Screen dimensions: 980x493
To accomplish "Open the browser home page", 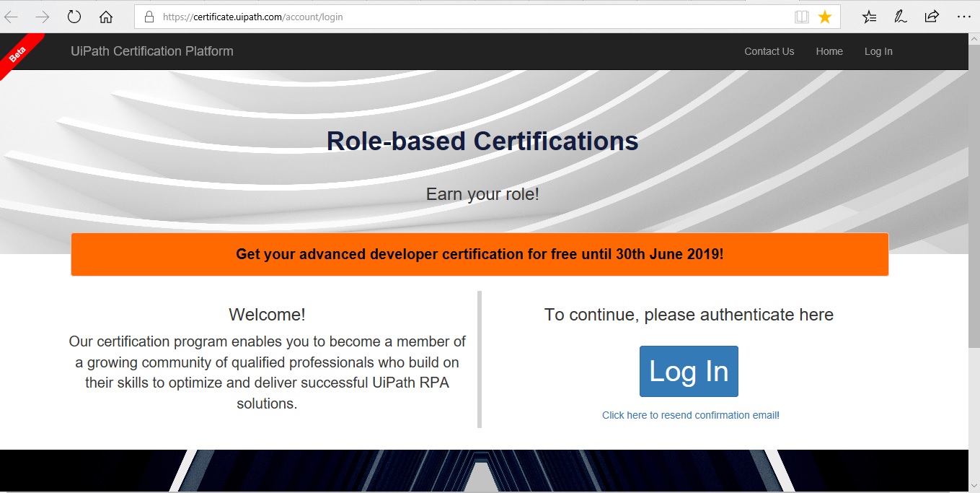I will 105,16.
